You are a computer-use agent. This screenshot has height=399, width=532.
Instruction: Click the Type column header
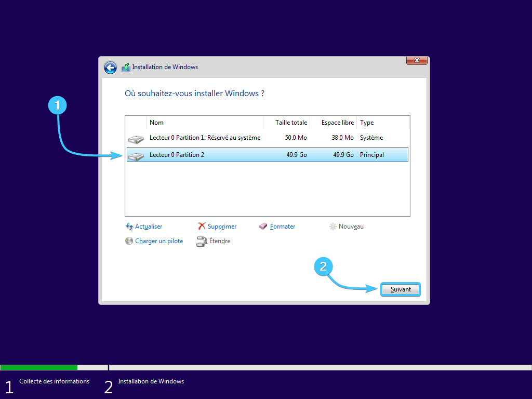383,123
